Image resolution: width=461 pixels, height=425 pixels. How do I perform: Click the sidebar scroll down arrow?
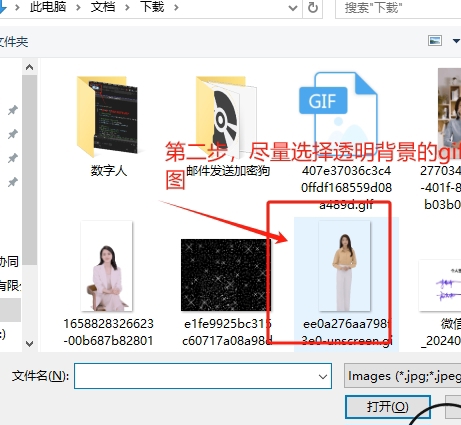(x=29, y=343)
